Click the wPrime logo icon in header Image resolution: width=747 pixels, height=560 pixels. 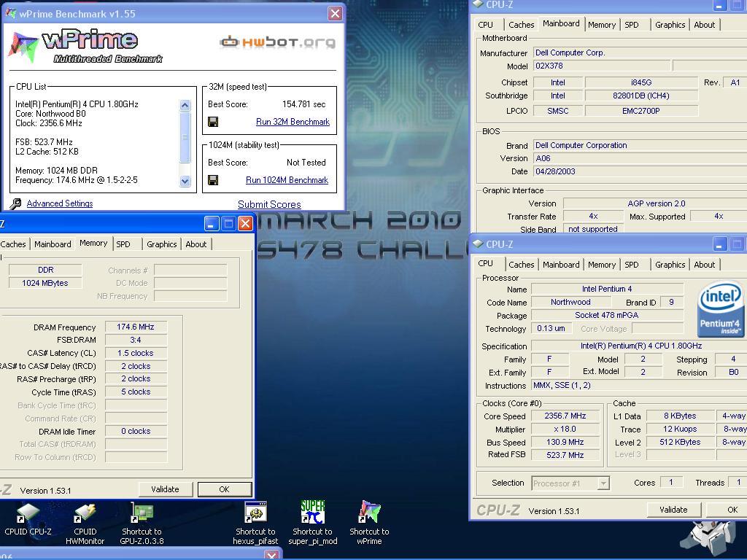click(23, 47)
